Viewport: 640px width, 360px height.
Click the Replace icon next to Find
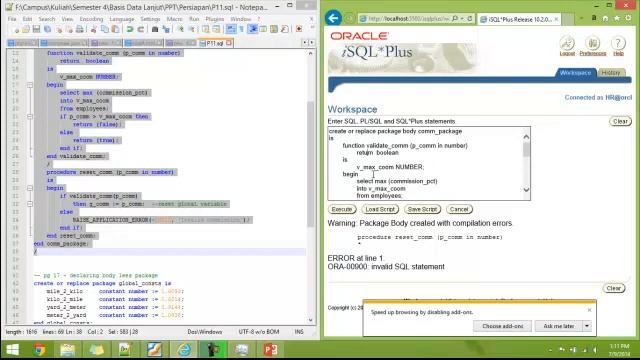point(166,29)
